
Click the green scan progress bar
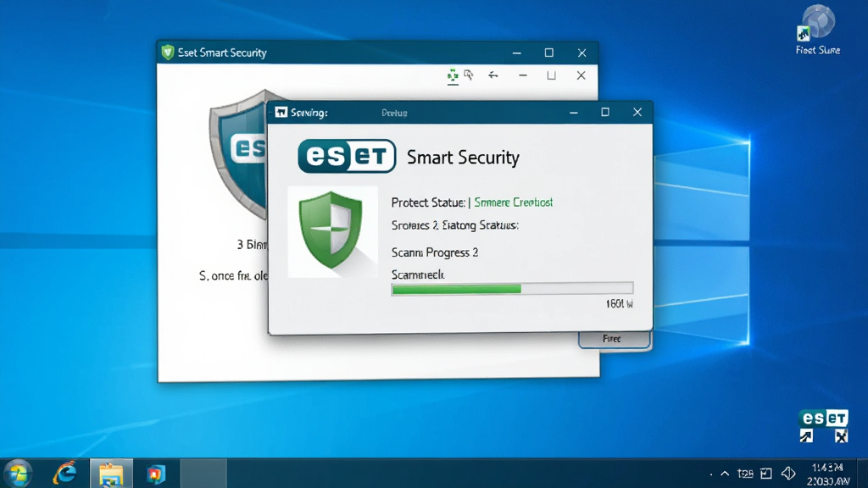pos(512,289)
